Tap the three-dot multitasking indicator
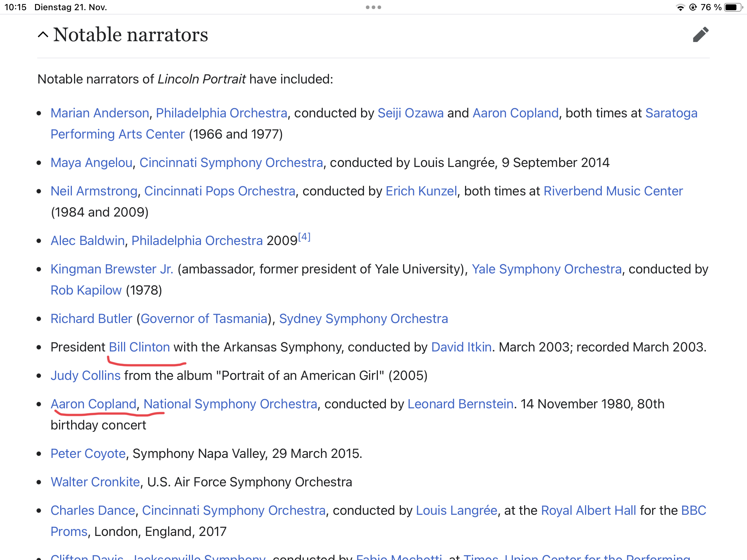The height and width of the screenshot is (560, 747). [373, 7]
